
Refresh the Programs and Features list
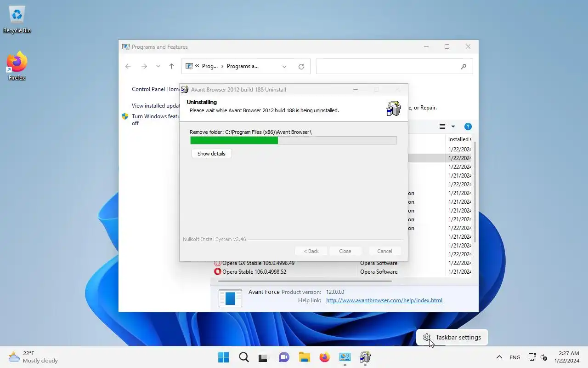point(301,66)
